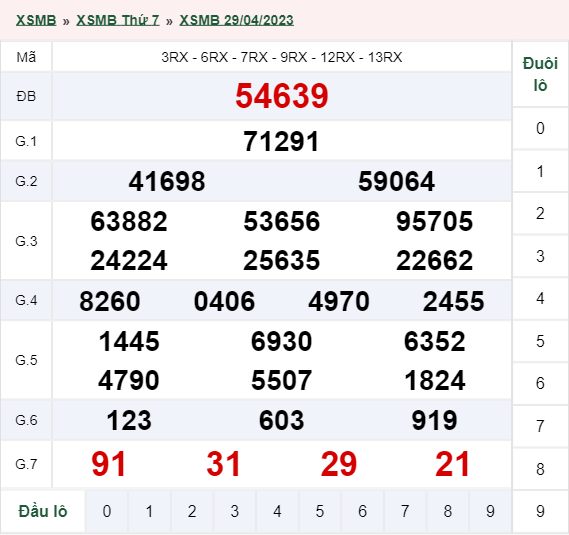
Task: Open the XSMB 29/04/2023 link
Action: pos(237,20)
